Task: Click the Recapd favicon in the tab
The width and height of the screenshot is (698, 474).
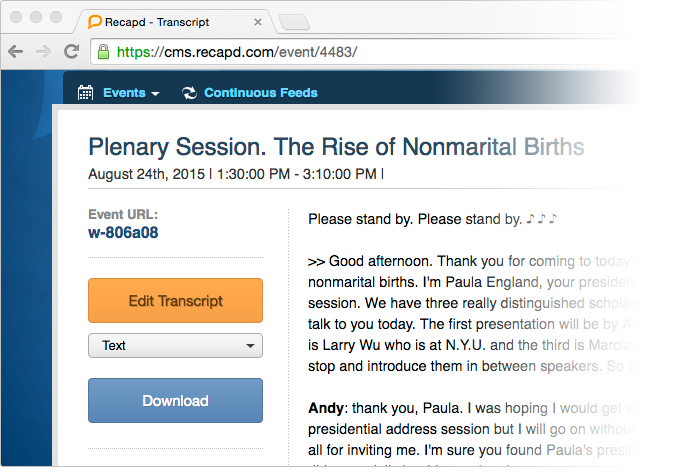Action: coord(94,22)
